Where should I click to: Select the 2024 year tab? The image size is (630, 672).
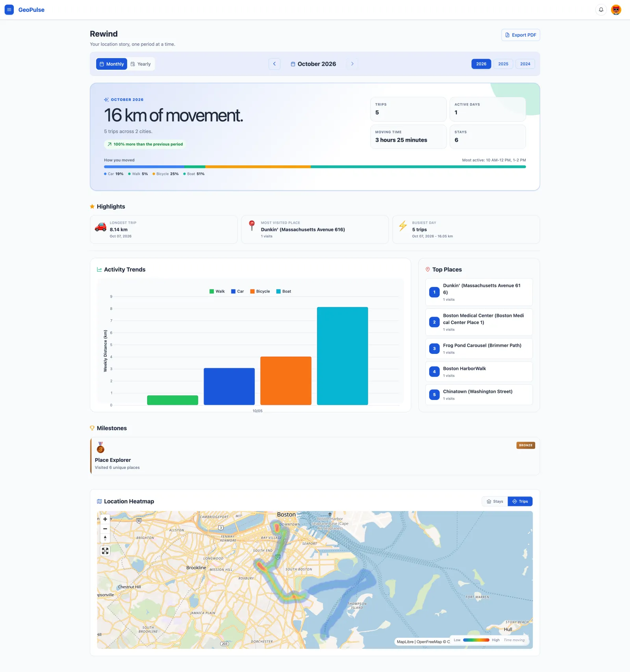click(525, 64)
